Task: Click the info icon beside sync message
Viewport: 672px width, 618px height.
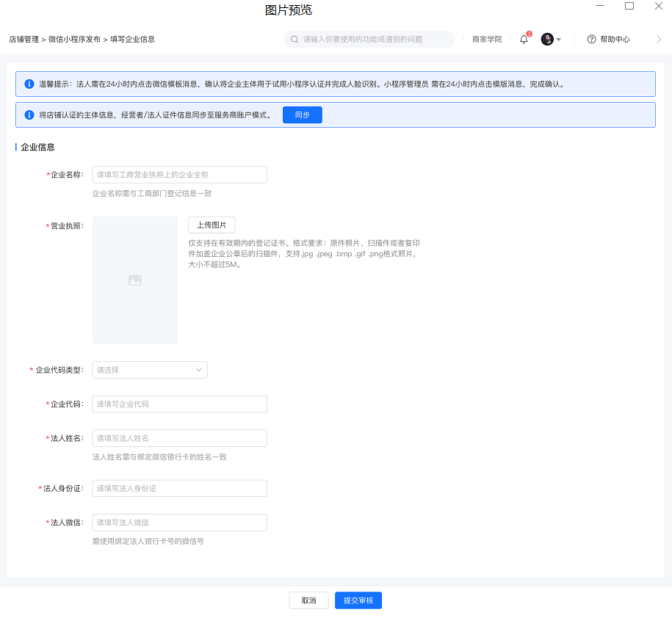Action: coord(29,114)
